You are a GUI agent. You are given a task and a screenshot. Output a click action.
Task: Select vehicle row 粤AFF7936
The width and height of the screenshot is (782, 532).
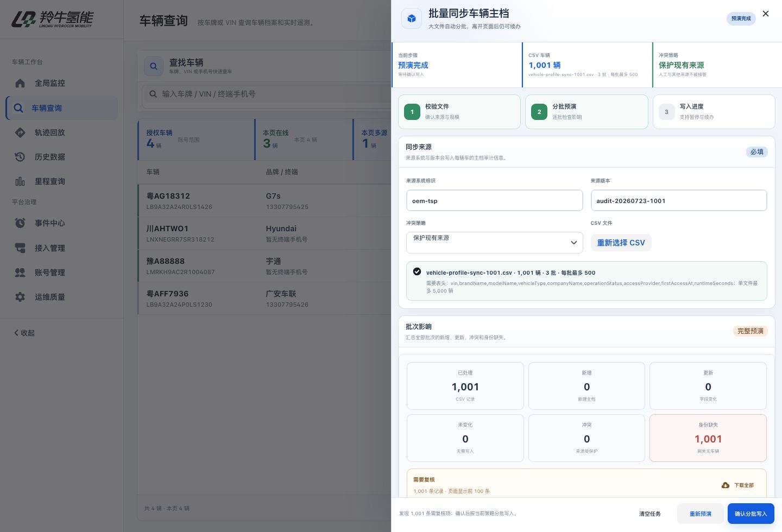264,299
